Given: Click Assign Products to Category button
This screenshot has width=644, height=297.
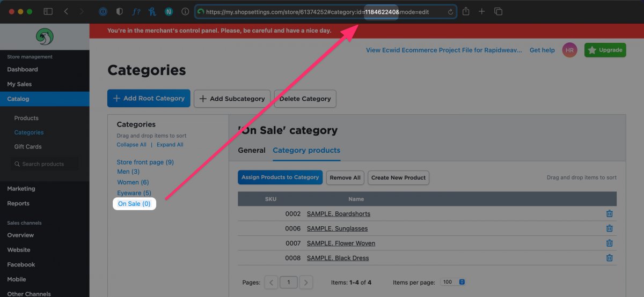Looking at the screenshot, I should tap(280, 177).
